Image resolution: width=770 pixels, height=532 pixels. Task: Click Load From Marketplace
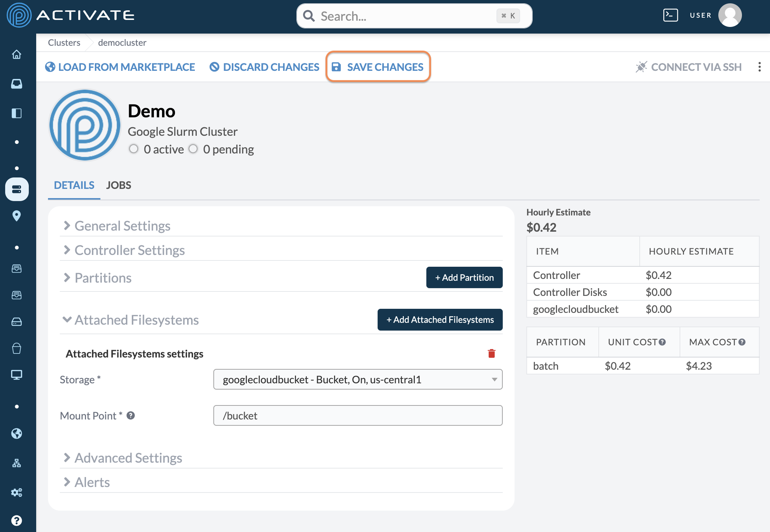120,67
